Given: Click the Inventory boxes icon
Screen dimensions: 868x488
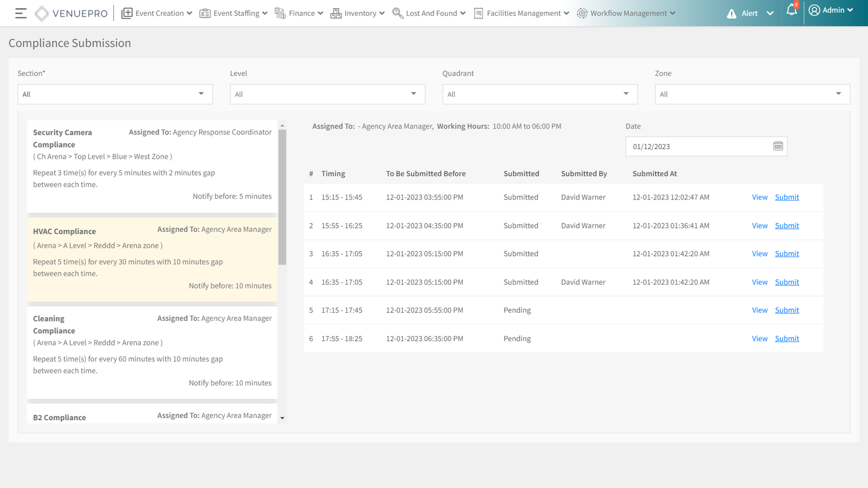Looking at the screenshot, I should click(x=336, y=14).
